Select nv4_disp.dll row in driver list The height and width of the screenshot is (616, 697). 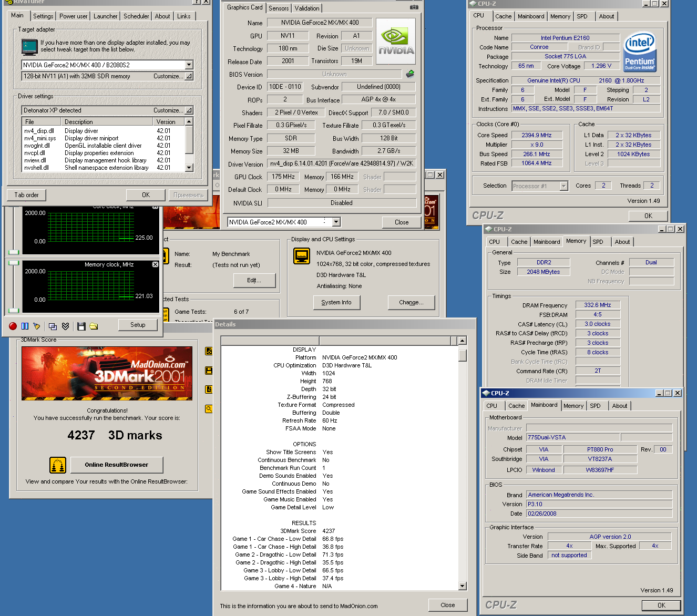point(104,131)
